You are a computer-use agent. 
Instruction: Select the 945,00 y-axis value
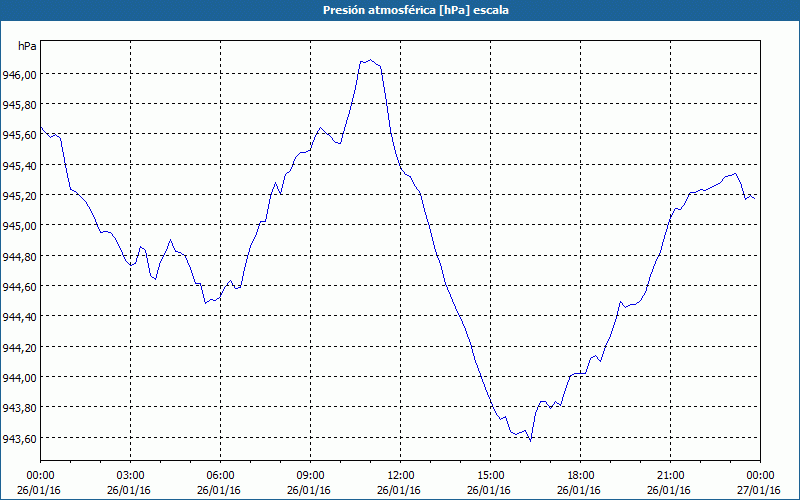click(19, 226)
